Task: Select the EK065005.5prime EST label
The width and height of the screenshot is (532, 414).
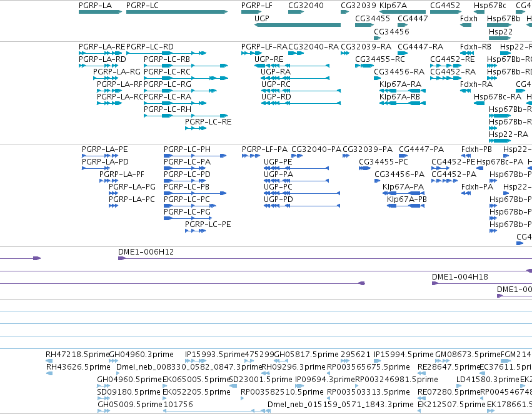Action: 196,380
